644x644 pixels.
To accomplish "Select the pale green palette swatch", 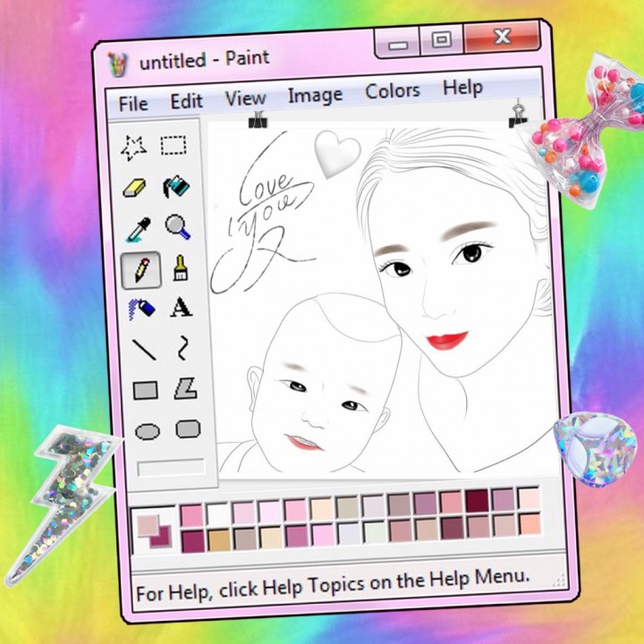I will point(374,531).
